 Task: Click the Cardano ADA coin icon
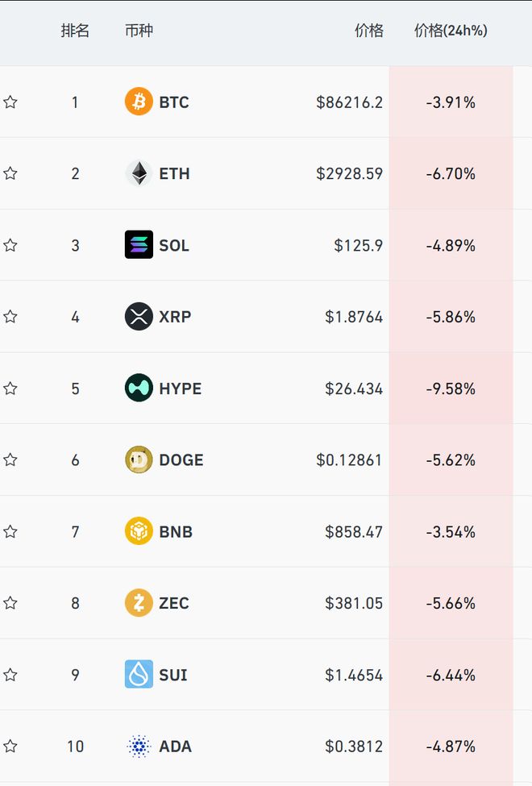[139, 746]
